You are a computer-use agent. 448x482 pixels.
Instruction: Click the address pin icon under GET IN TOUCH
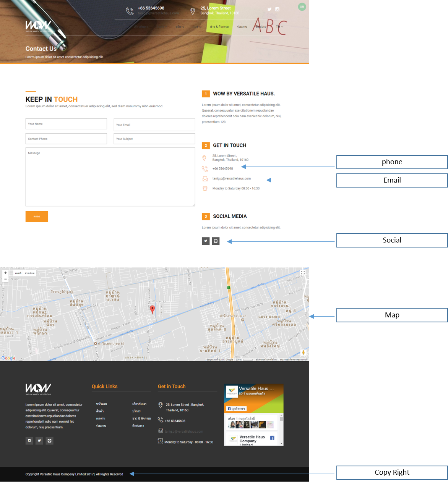[x=204, y=158]
